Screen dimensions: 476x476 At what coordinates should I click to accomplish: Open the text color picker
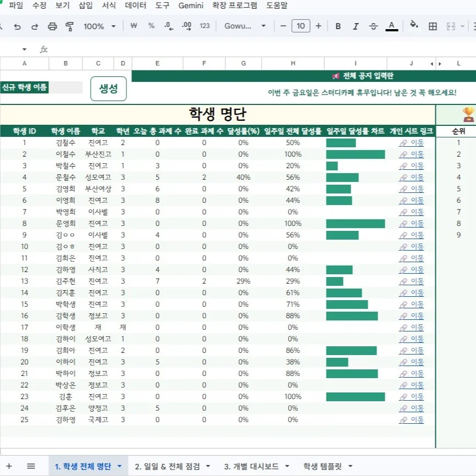(x=391, y=26)
